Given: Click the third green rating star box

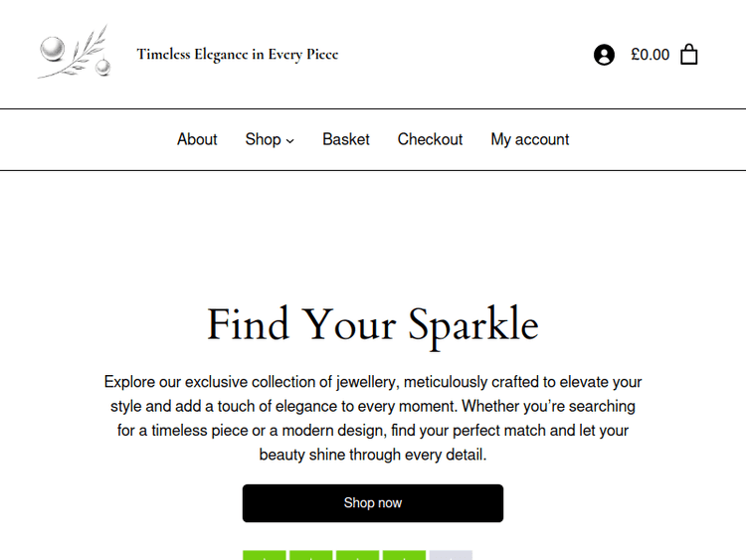Looking at the screenshot, I should (357, 555).
